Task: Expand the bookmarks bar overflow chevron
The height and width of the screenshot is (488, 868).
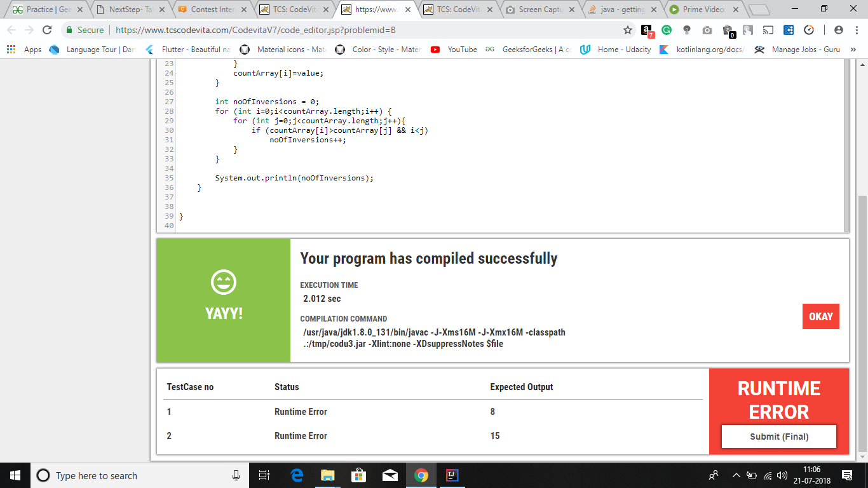Action: point(853,50)
